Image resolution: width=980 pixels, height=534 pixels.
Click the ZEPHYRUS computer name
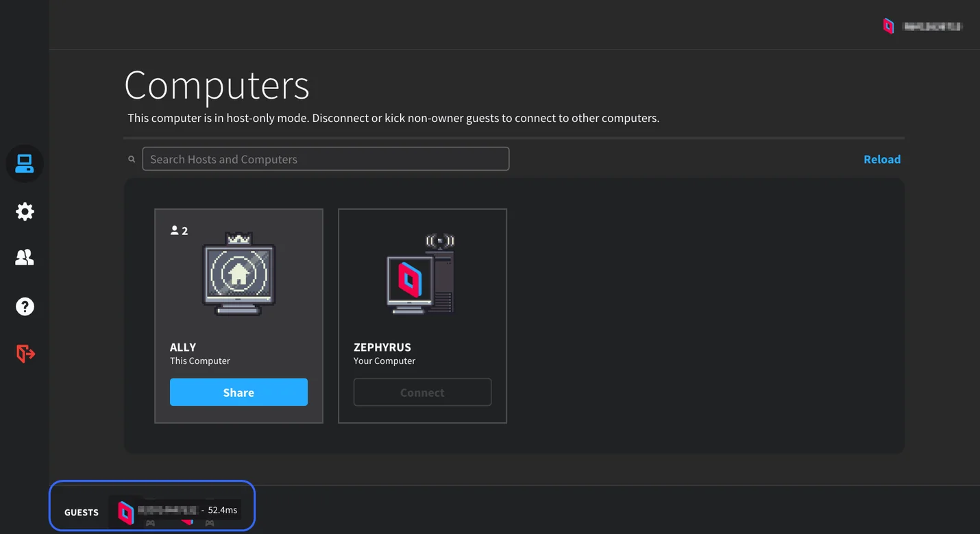pos(382,347)
